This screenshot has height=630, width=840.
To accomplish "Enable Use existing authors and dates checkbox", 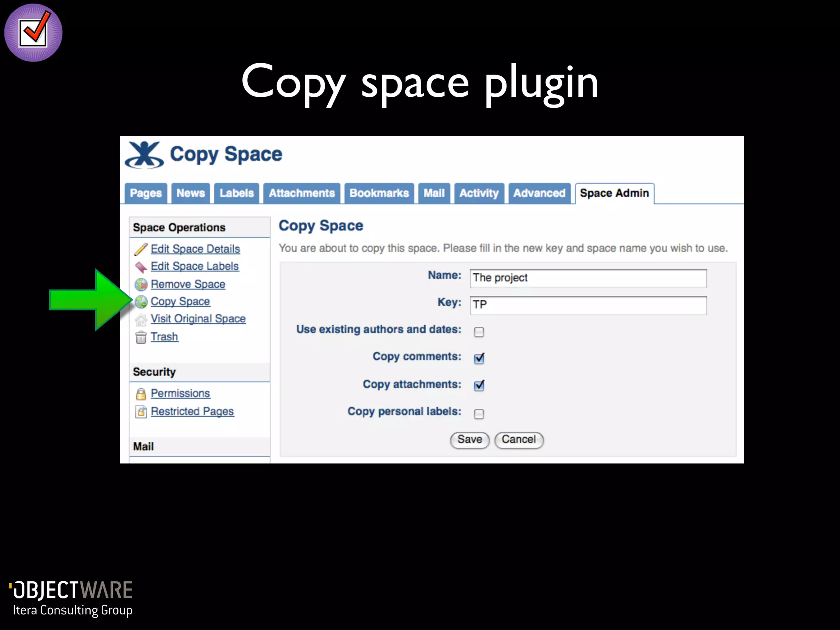I will pos(479,332).
